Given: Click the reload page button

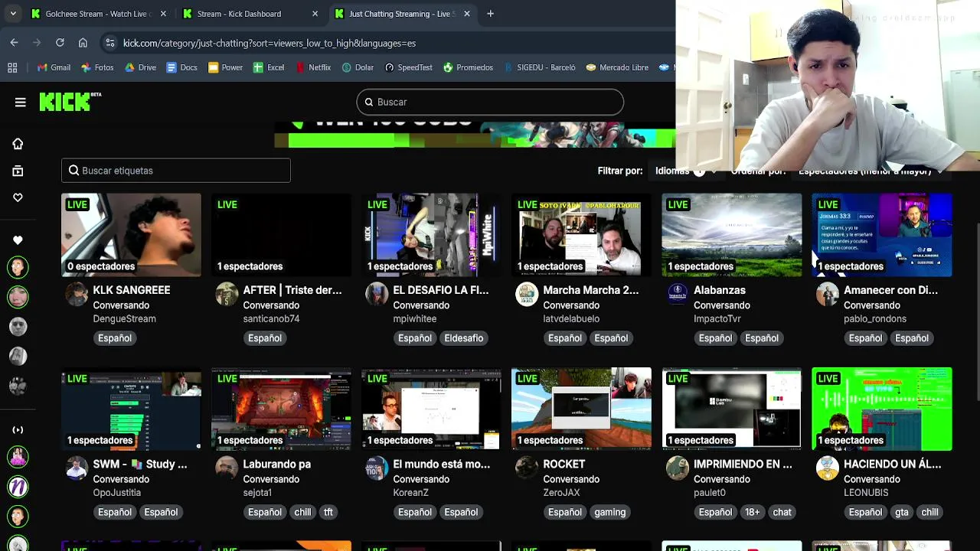Looking at the screenshot, I should [x=60, y=43].
